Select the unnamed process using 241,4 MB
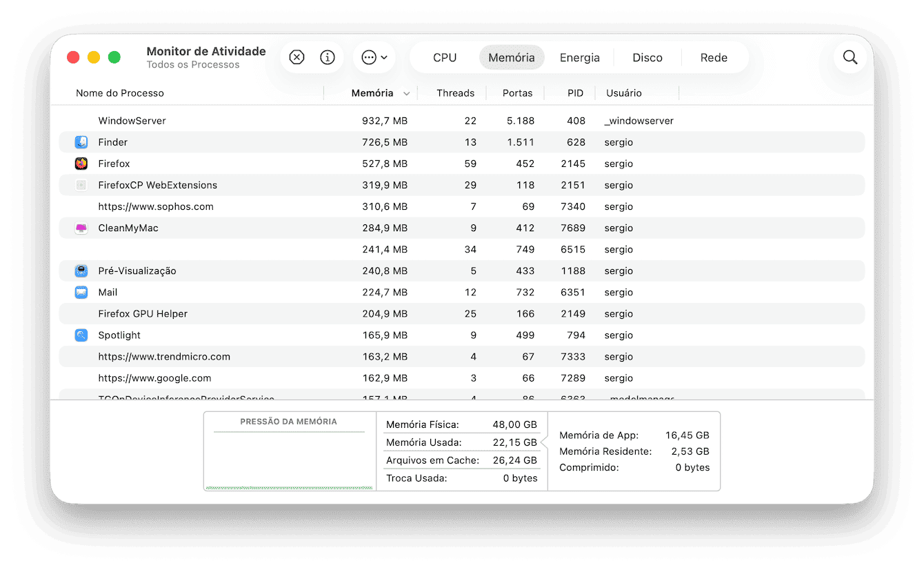This screenshot has height=570, width=924. tap(462, 249)
